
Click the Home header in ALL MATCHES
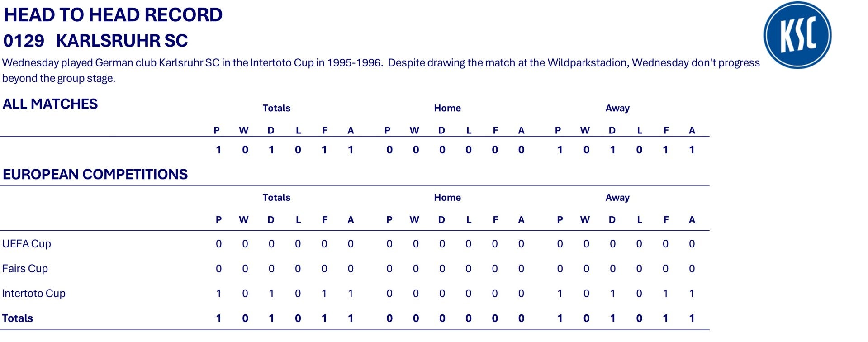[x=447, y=108]
